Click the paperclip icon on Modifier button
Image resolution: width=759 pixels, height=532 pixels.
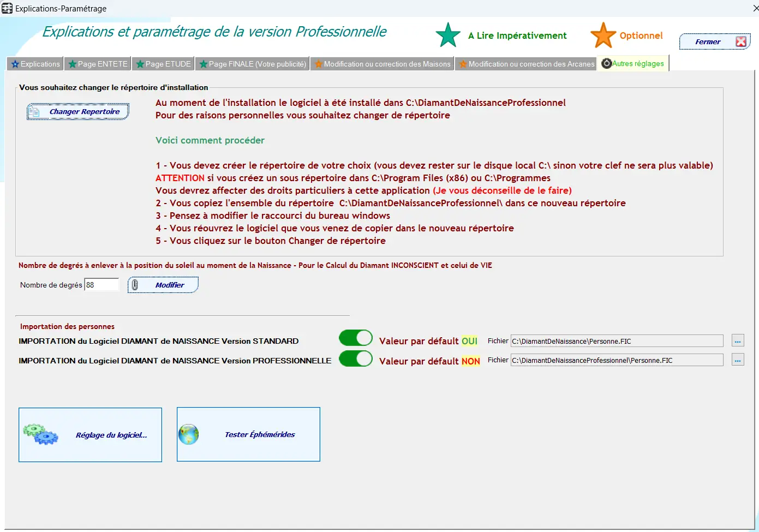coord(135,285)
